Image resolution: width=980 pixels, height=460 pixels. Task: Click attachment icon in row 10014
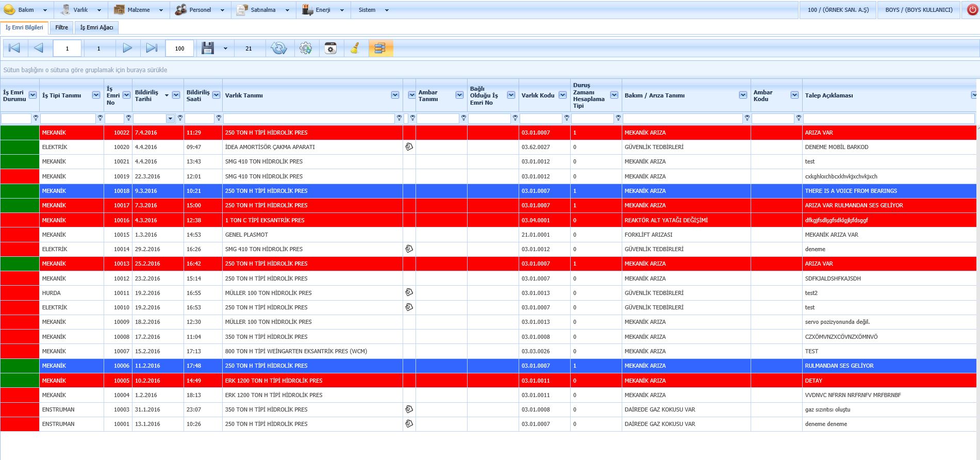click(409, 249)
